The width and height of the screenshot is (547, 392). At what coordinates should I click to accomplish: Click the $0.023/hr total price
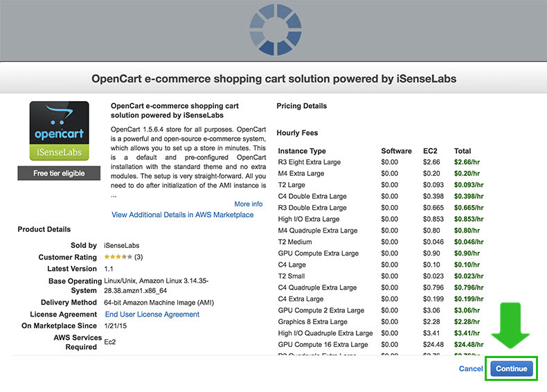(469, 276)
